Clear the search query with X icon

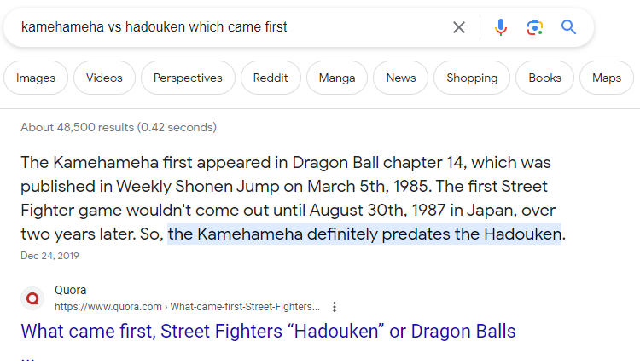[459, 27]
